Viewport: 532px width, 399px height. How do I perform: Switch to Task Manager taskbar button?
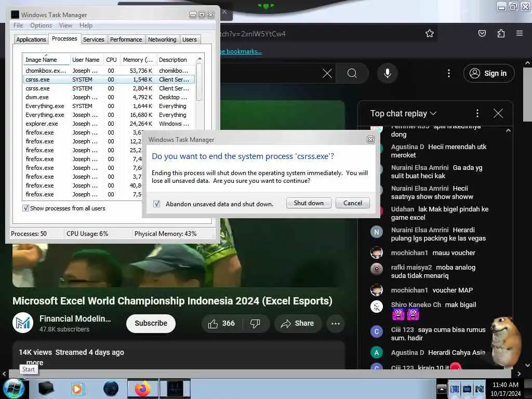point(175,389)
